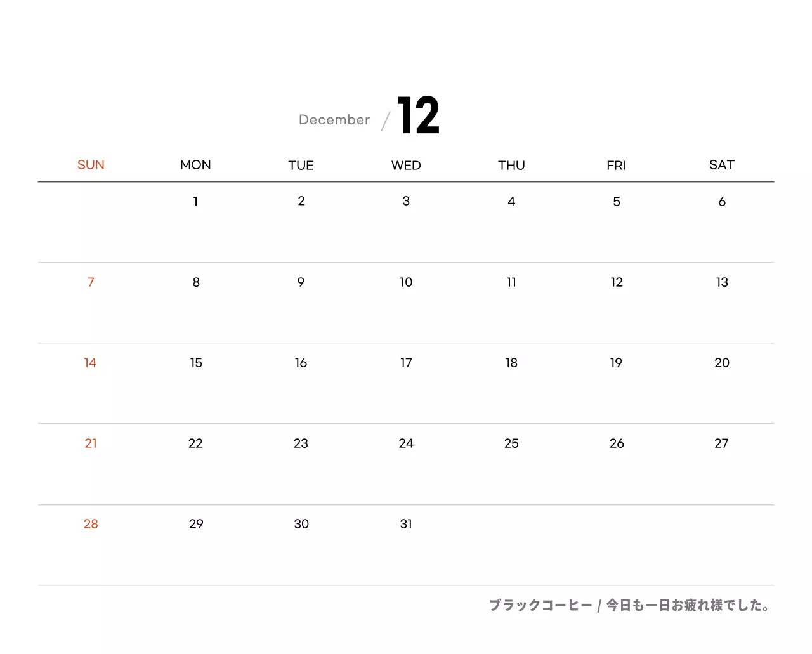The height and width of the screenshot is (654, 812).
Task: Select the SAT column header
Action: (721, 165)
